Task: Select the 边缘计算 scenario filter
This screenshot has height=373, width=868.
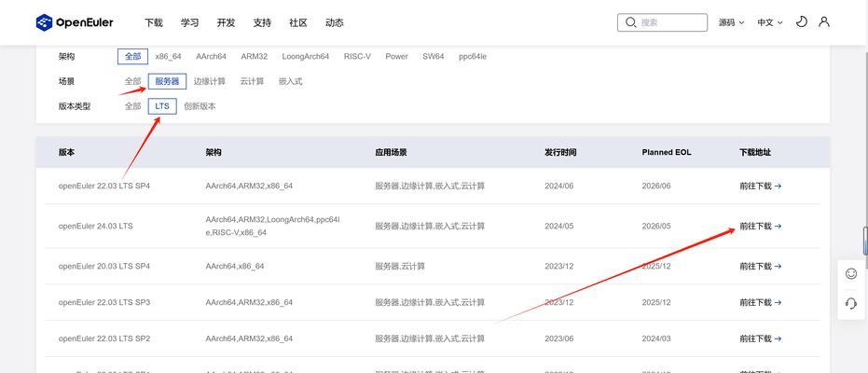Action: coord(209,81)
